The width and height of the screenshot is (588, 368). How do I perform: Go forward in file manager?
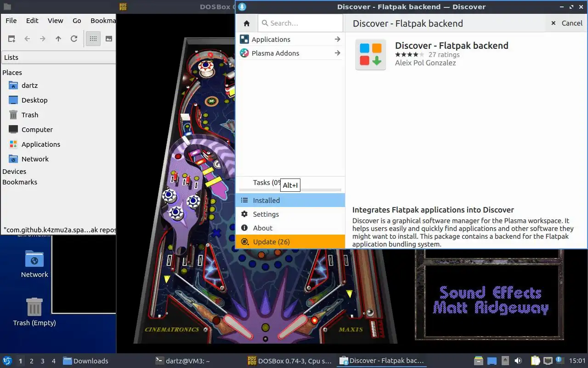(43, 39)
